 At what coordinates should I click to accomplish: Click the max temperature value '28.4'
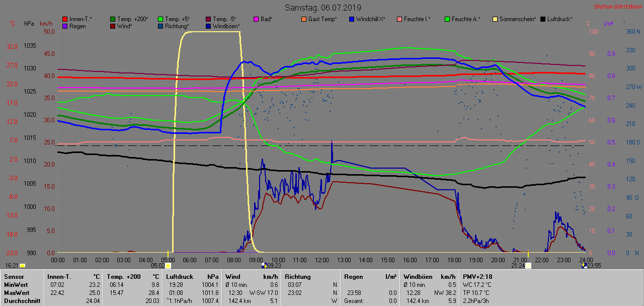[153, 292]
